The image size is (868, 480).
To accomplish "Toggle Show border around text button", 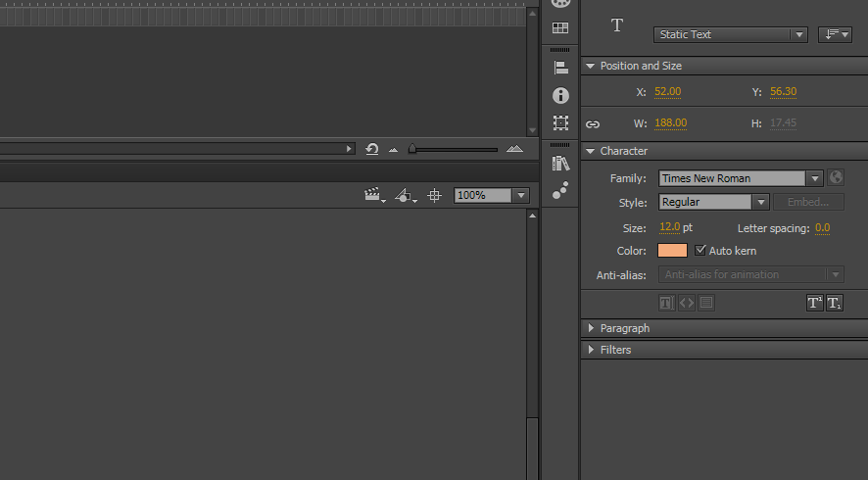I will pyautogui.click(x=705, y=303).
